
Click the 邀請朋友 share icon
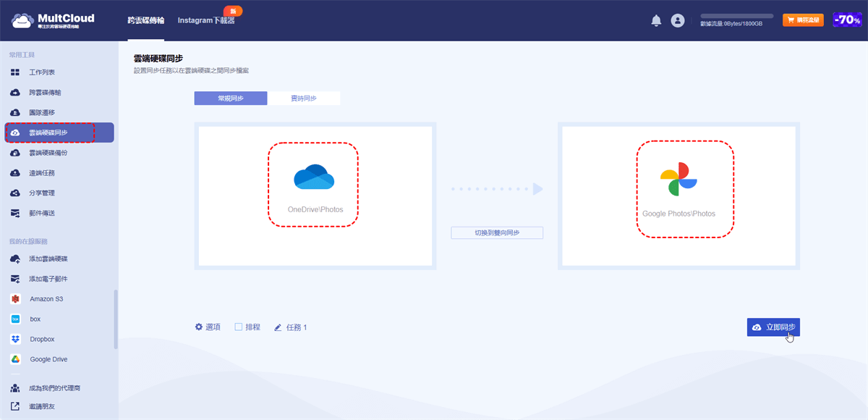14,406
